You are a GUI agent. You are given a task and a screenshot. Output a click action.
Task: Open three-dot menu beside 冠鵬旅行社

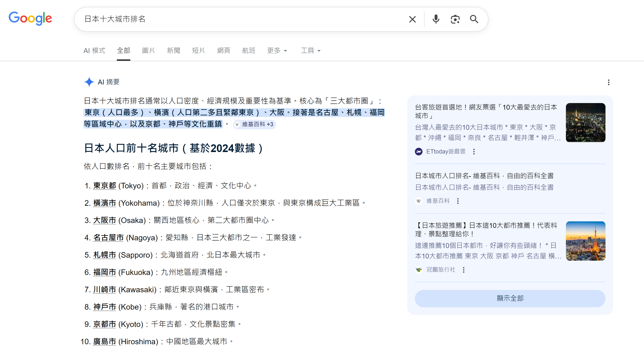[x=463, y=270]
